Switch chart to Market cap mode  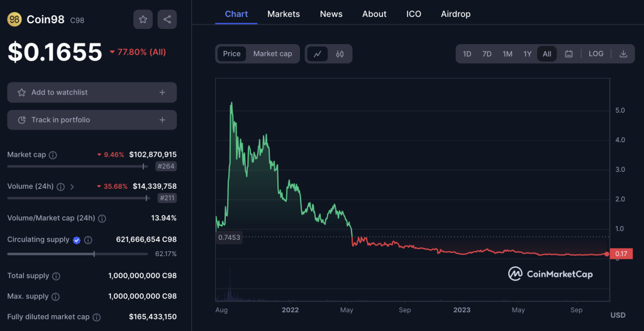coord(273,54)
